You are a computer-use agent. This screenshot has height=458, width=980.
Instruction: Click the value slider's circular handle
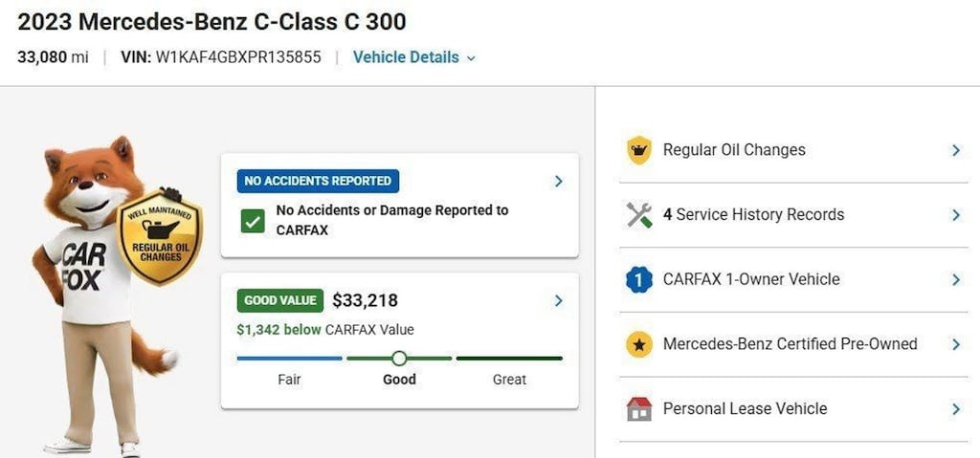click(399, 358)
